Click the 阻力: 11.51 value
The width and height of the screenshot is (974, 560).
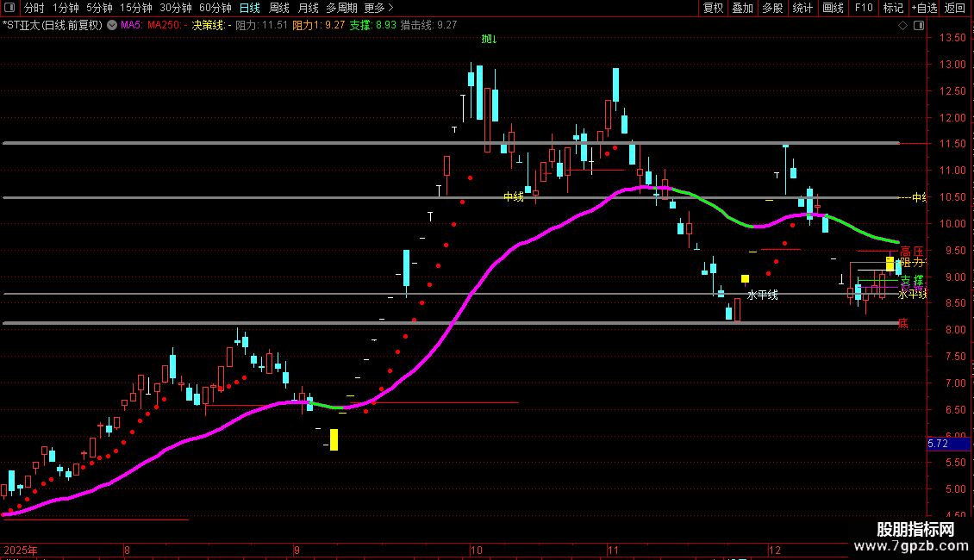pyautogui.click(x=261, y=26)
